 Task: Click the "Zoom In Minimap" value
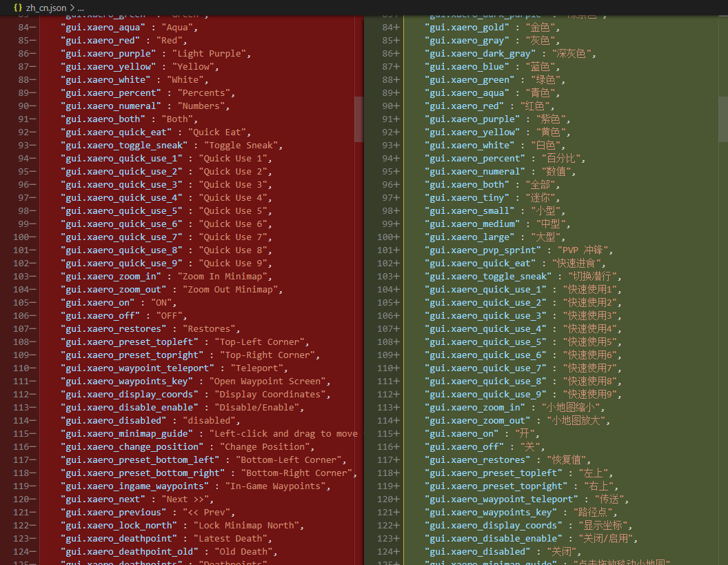pos(222,277)
